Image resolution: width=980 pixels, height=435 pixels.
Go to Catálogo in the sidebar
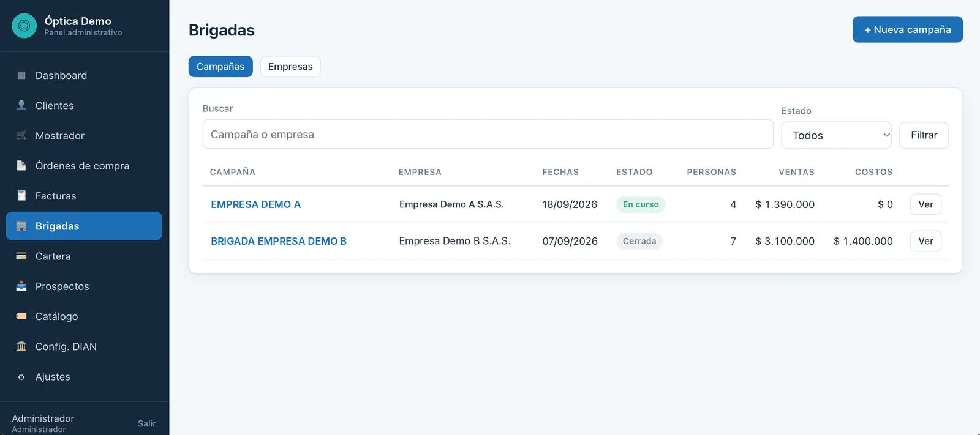84,316
